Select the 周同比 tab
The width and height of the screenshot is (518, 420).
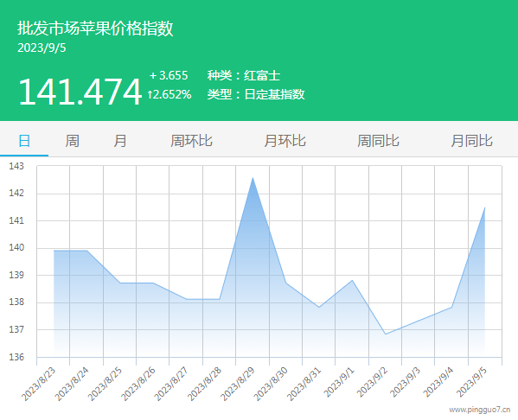(378, 141)
